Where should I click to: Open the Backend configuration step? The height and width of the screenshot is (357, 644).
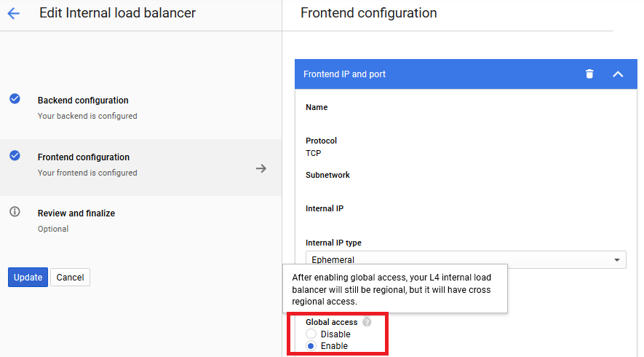coord(83,101)
